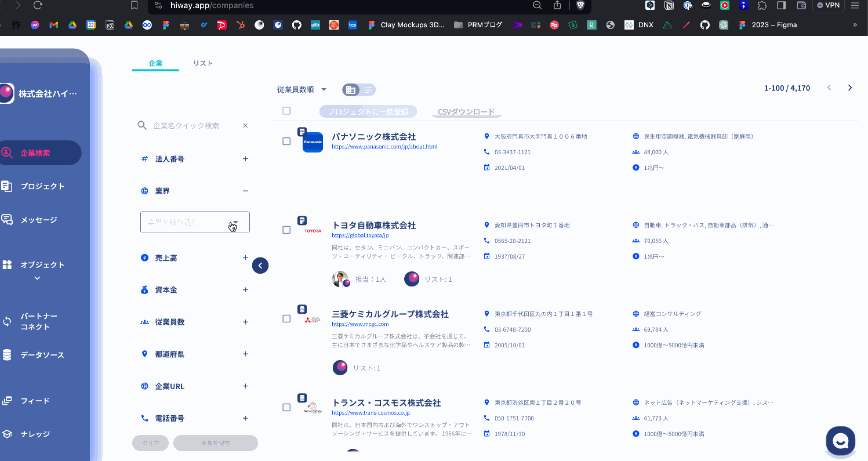Bookmark this page with the bookmark icon

click(134, 5)
